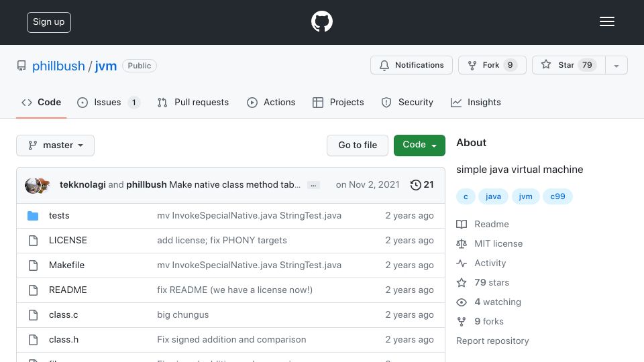The image size is (644, 362).
Task: Open the 9 forks link
Action: [x=489, y=321]
